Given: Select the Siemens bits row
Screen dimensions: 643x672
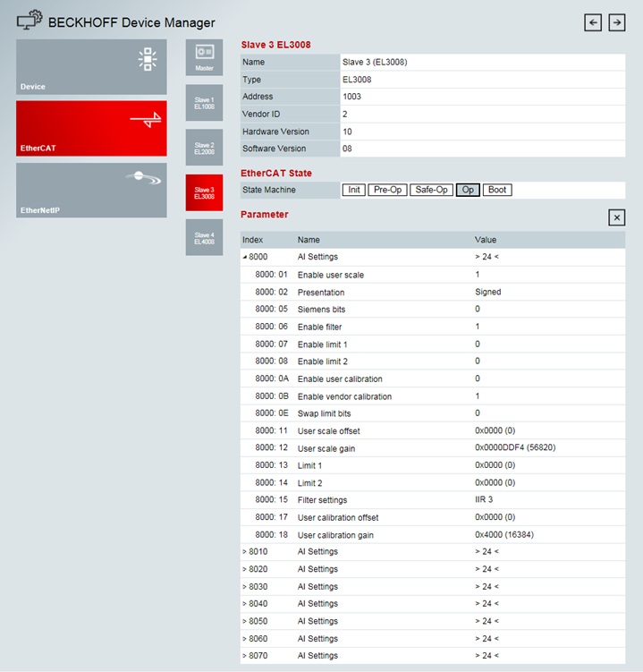Looking at the screenshot, I should pos(433,310).
